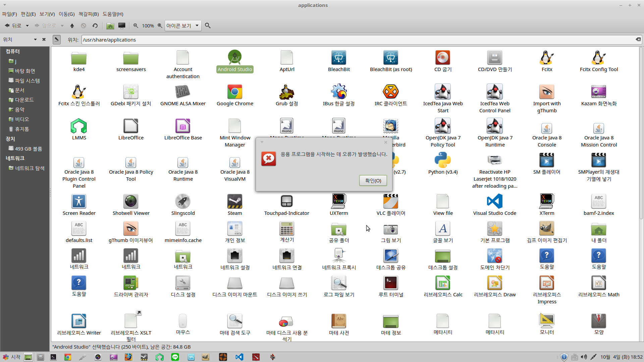The image size is (644, 362).
Task: Go up to parent folder
Action: (x=72, y=25)
